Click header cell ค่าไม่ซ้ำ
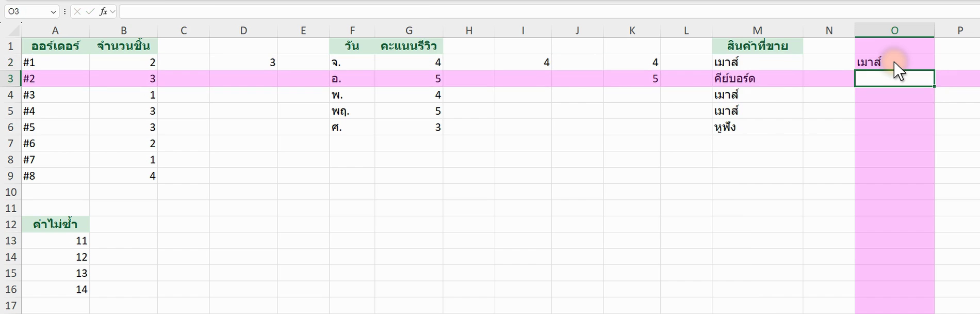 click(x=55, y=225)
